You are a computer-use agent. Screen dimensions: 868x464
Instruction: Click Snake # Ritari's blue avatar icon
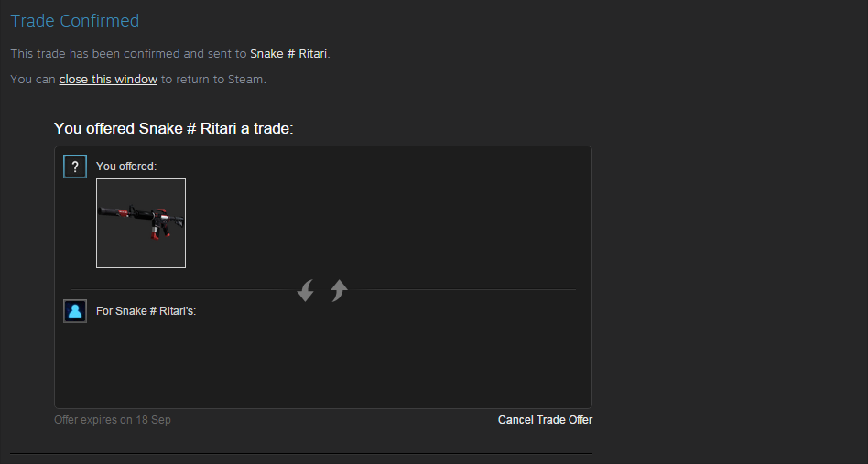tap(75, 311)
